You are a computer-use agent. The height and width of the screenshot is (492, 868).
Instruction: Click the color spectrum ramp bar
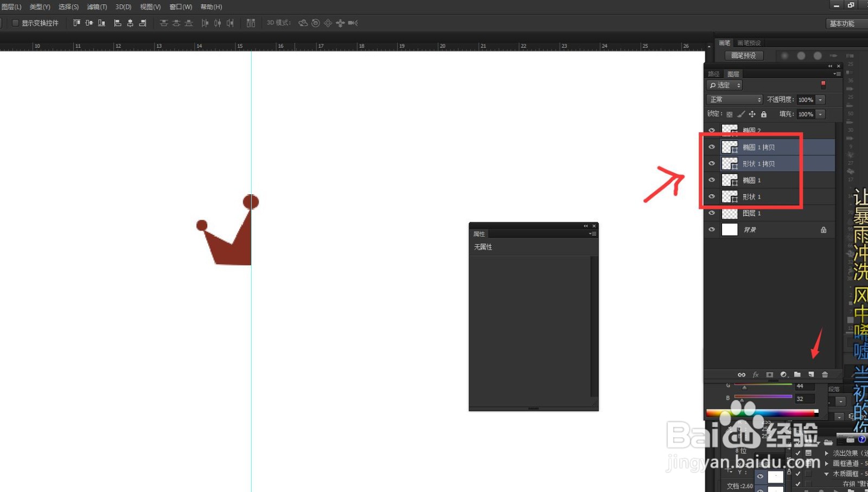[x=762, y=413]
